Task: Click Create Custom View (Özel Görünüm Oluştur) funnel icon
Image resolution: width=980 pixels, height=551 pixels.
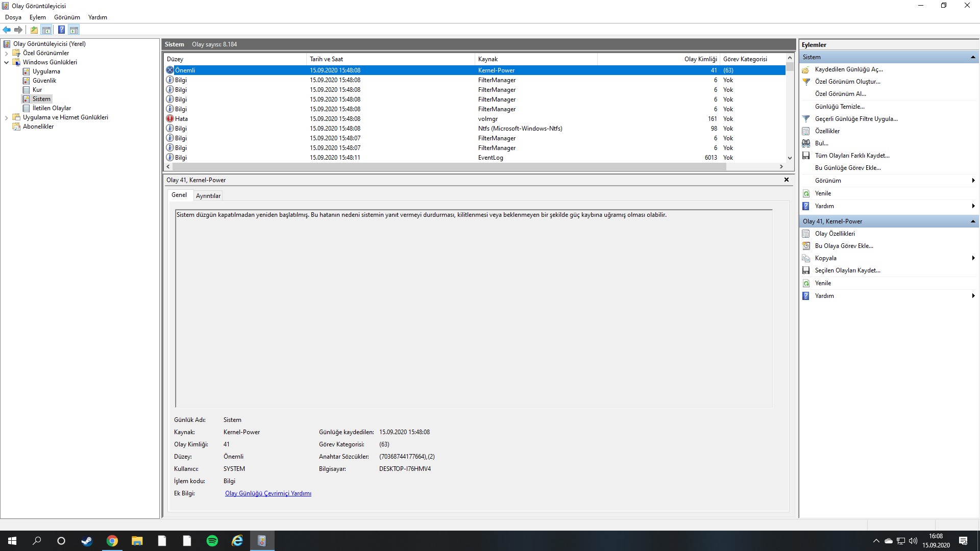Action: (806, 82)
